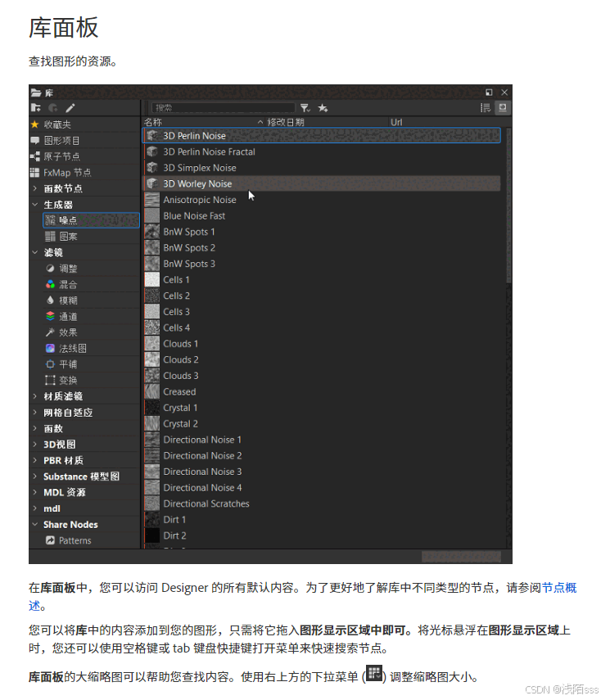Expand the PBR 材质 tree group

pyautogui.click(x=35, y=460)
